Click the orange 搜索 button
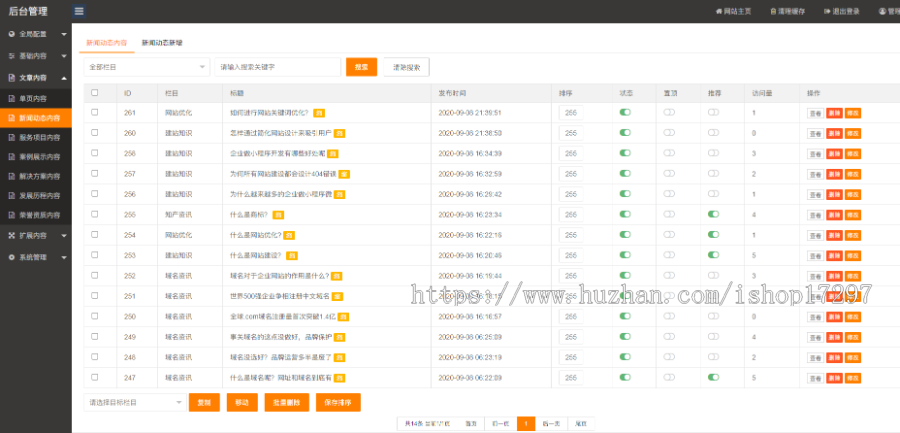The image size is (900, 433). pos(361,67)
